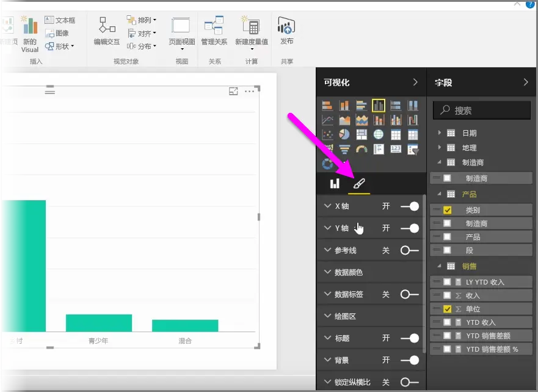Image resolution: width=538 pixels, height=392 pixels.
Task: Click the 新的 Visual button
Action: tap(30, 34)
